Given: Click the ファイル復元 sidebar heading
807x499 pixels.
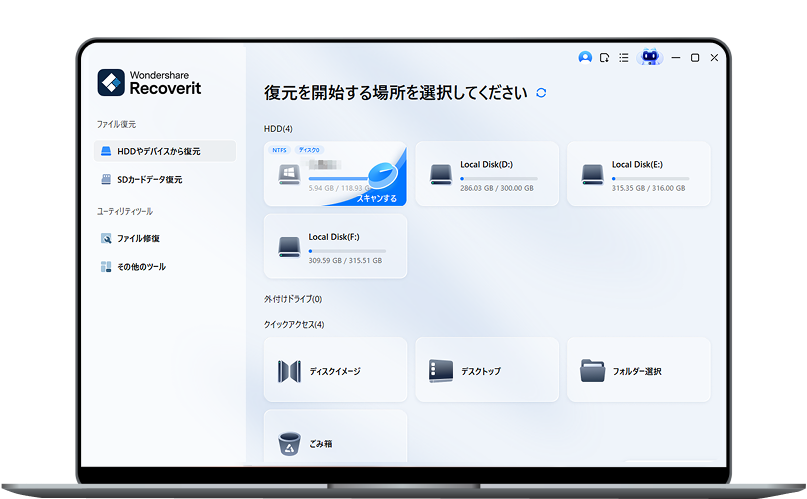Looking at the screenshot, I should (116, 124).
